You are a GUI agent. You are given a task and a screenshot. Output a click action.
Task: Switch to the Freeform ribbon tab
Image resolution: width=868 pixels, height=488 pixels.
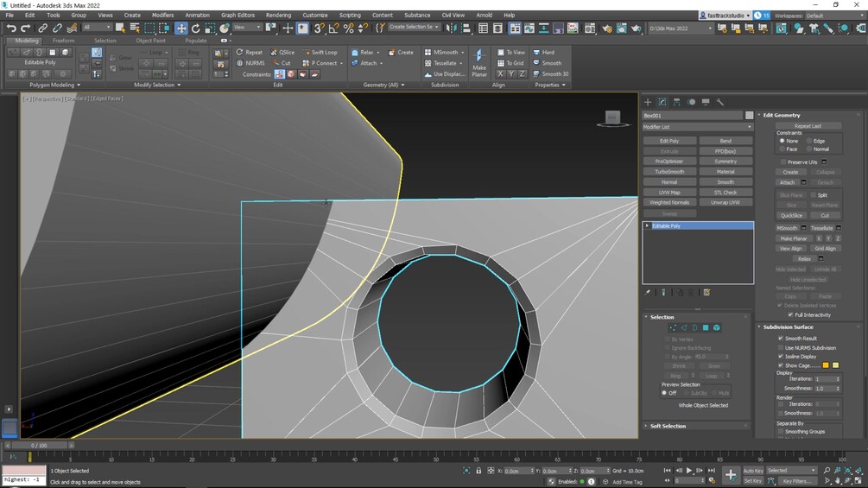click(x=63, y=41)
